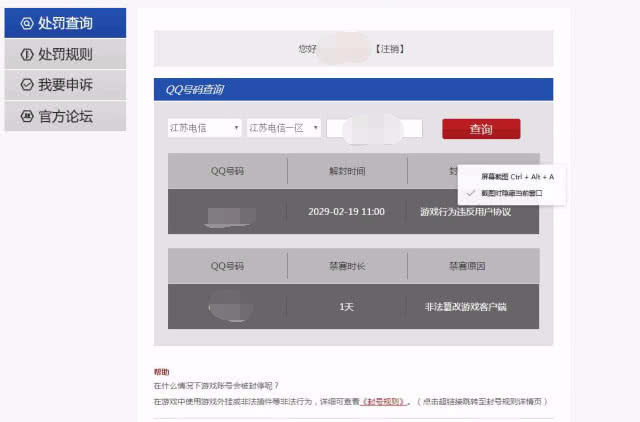Click the red 查询 button
The height and width of the screenshot is (422, 640).
(481, 129)
